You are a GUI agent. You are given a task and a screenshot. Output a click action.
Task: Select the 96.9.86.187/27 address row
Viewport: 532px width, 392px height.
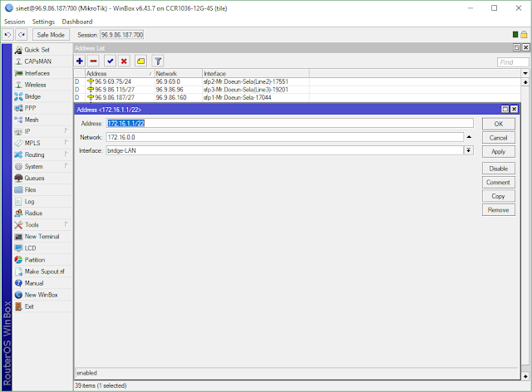[x=298, y=97]
